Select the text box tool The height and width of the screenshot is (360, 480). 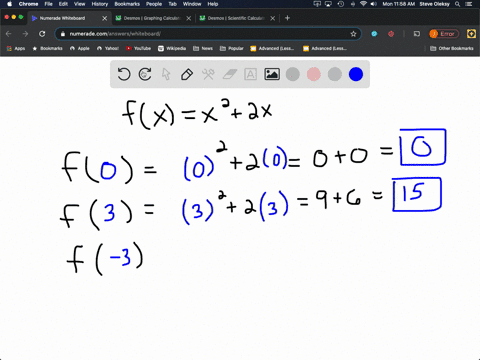click(251, 74)
